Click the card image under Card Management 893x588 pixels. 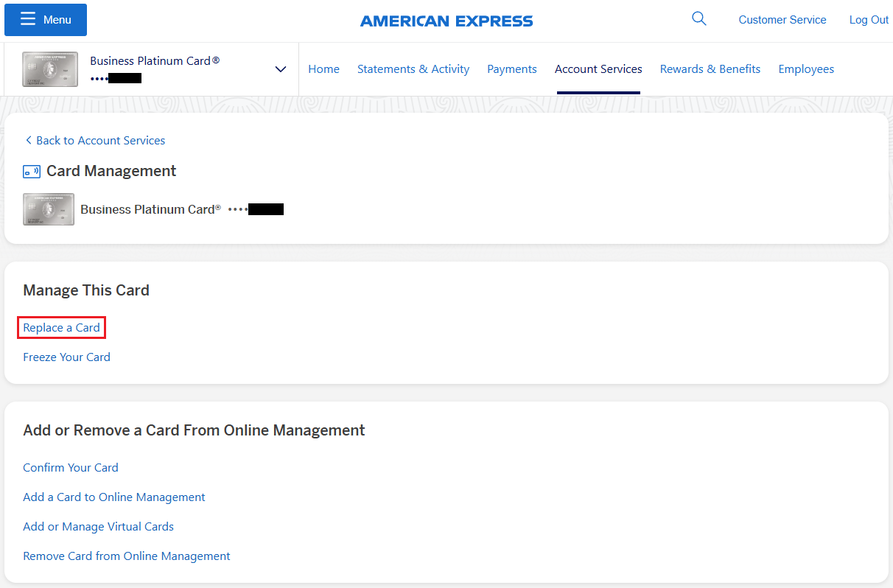coord(49,209)
